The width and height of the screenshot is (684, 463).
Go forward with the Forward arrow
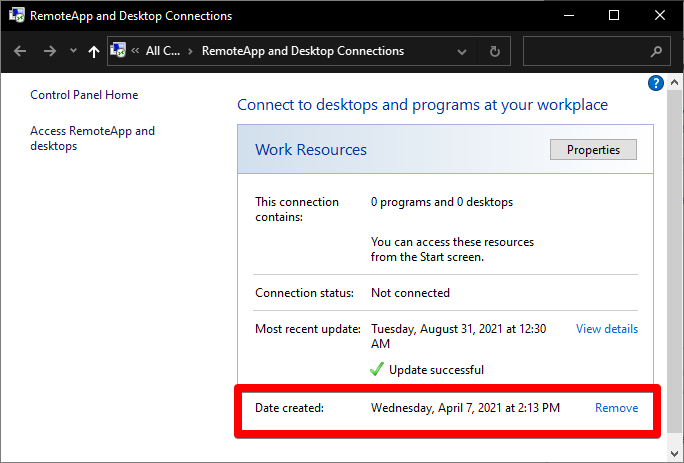(x=50, y=51)
